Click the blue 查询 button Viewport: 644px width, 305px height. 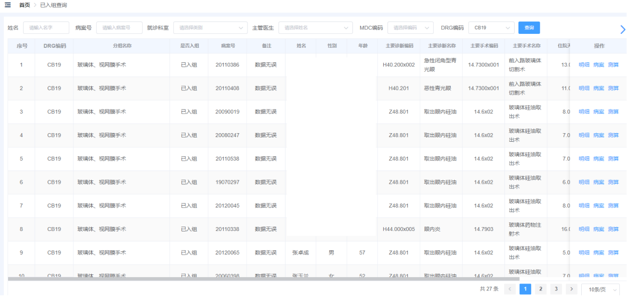coord(529,27)
